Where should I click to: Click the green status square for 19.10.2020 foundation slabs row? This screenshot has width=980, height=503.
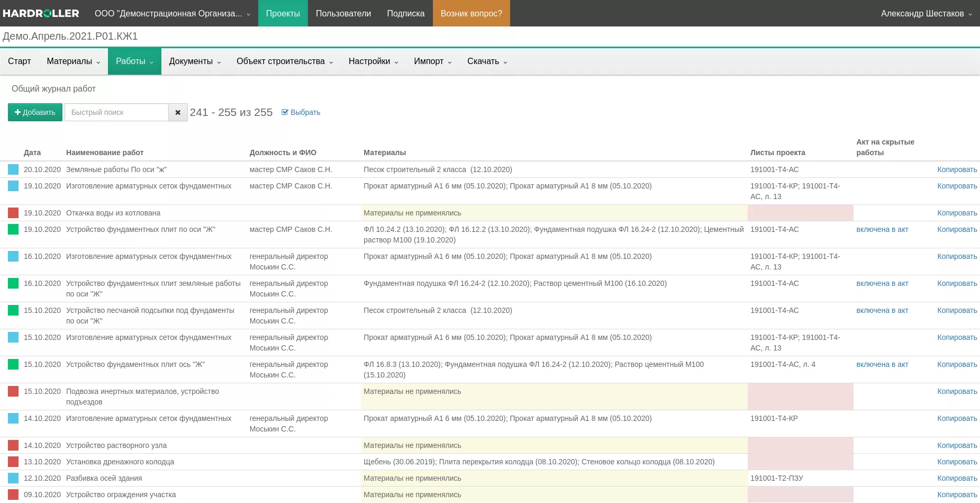[x=13, y=229]
